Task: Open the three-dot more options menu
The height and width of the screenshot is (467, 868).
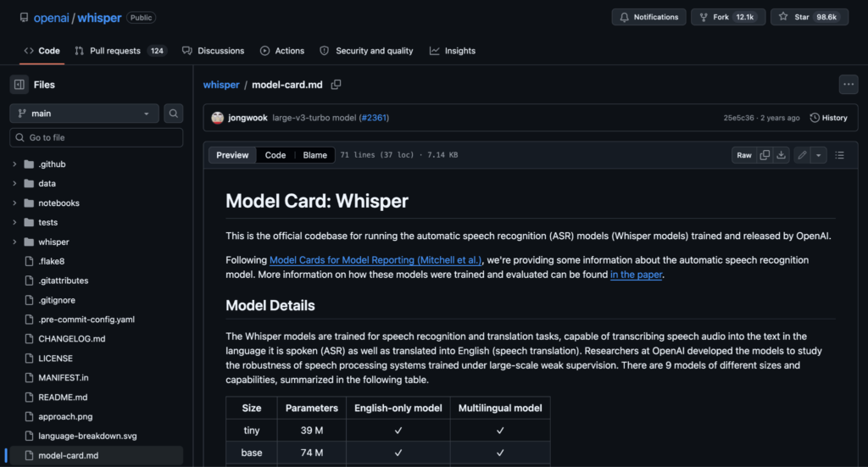Action: [x=848, y=85]
